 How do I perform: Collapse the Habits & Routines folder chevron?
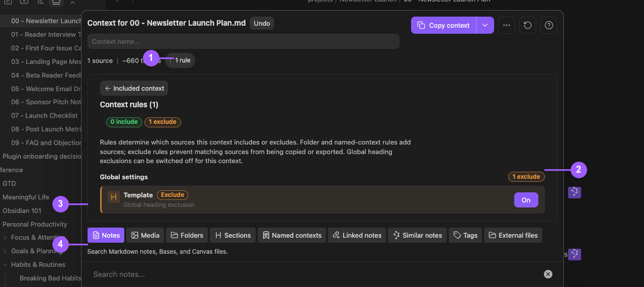[5, 265]
